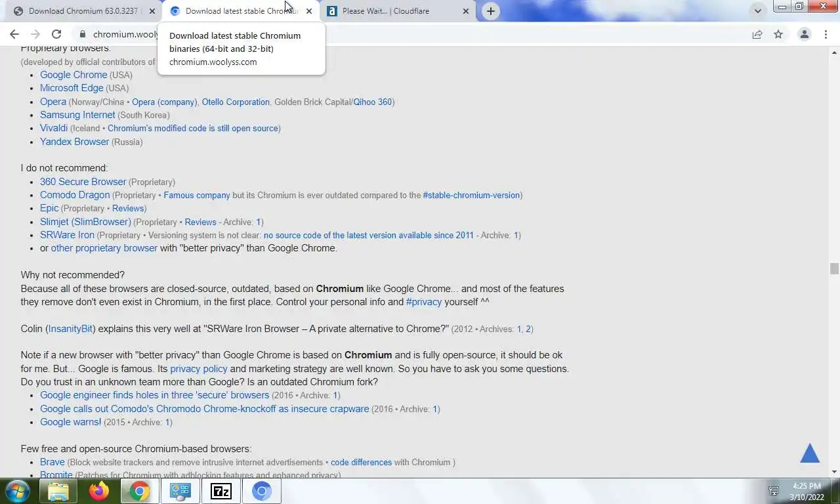Open File Explorer from the taskbar
840x504 pixels.
pos(58,491)
